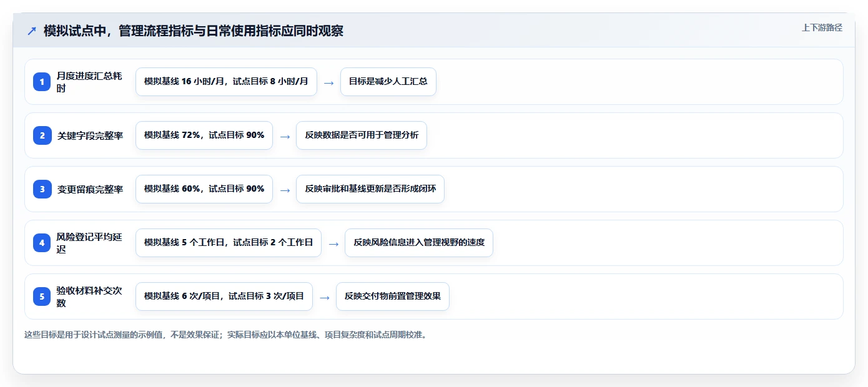Click the '模拟基线 6 次/项目，试点目标 3 次/项目' box

click(224, 296)
